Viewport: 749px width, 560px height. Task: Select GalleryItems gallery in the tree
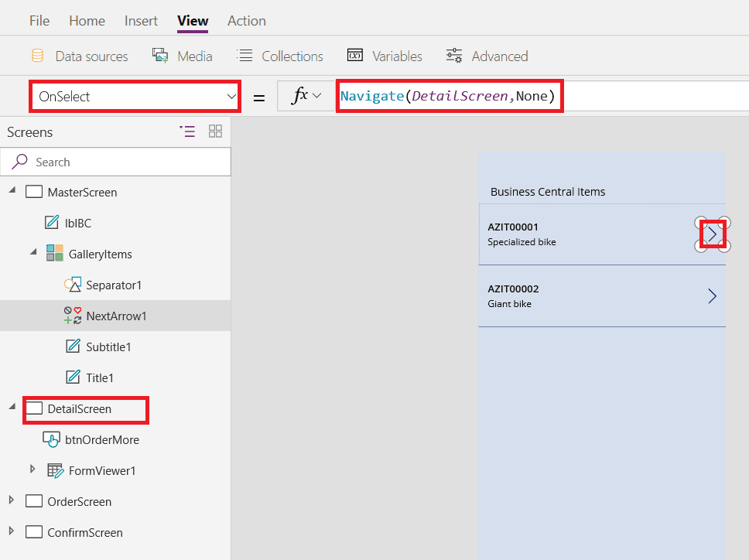tap(101, 254)
